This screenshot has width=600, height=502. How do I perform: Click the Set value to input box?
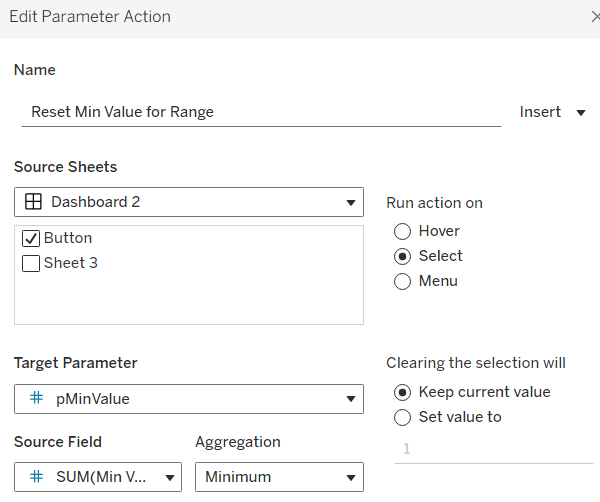[492, 449]
